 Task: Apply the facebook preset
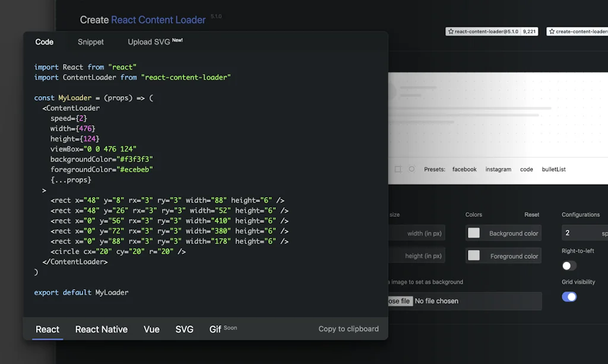coord(464,169)
